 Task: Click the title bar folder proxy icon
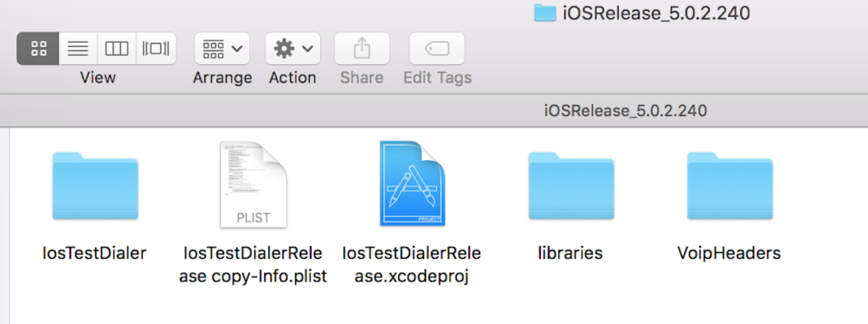tap(545, 13)
